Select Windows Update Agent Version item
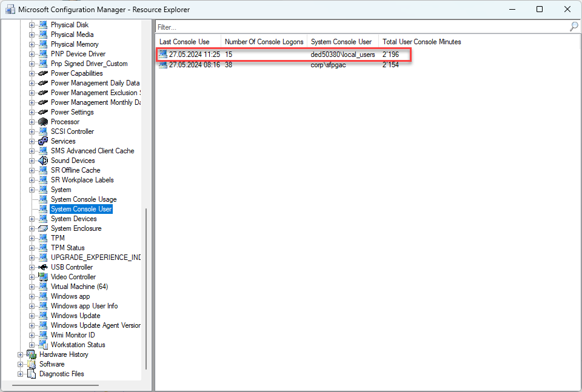The width and height of the screenshot is (582, 392). pyautogui.click(x=95, y=325)
